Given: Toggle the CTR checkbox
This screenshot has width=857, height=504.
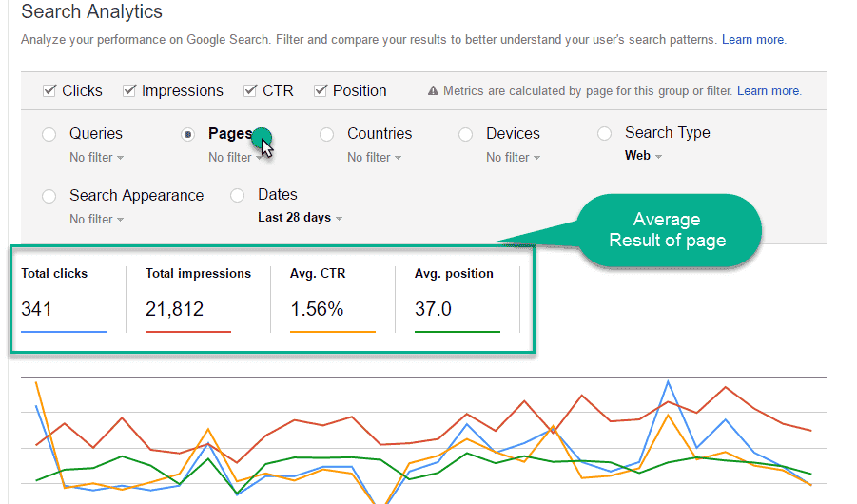Looking at the screenshot, I should [250, 90].
